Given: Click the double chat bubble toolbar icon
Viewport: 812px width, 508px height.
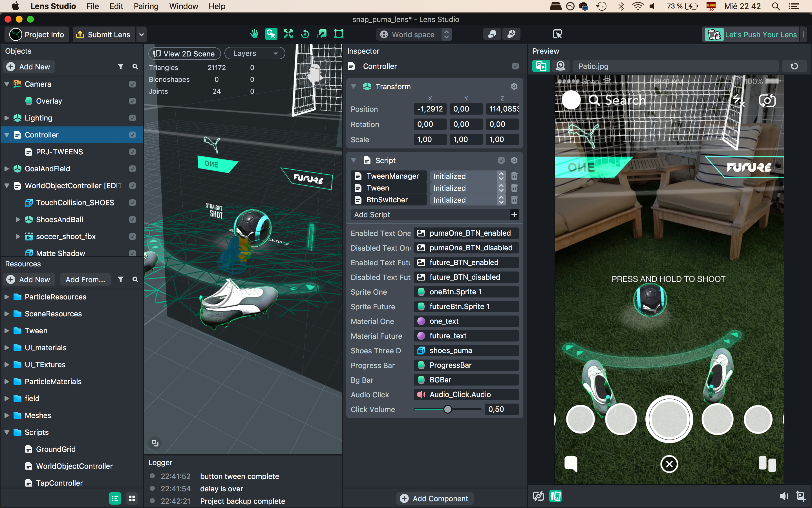Looking at the screenshot, I should pos(511,34).
